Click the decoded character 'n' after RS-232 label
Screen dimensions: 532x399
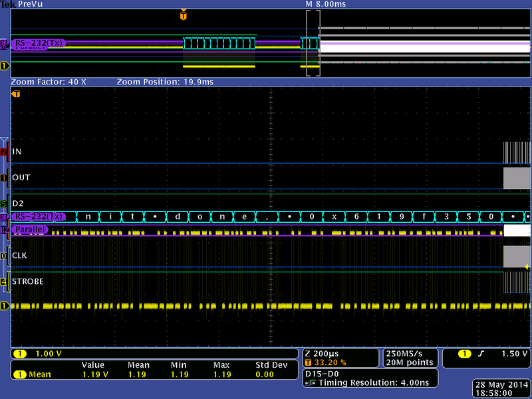click(88, 217)
